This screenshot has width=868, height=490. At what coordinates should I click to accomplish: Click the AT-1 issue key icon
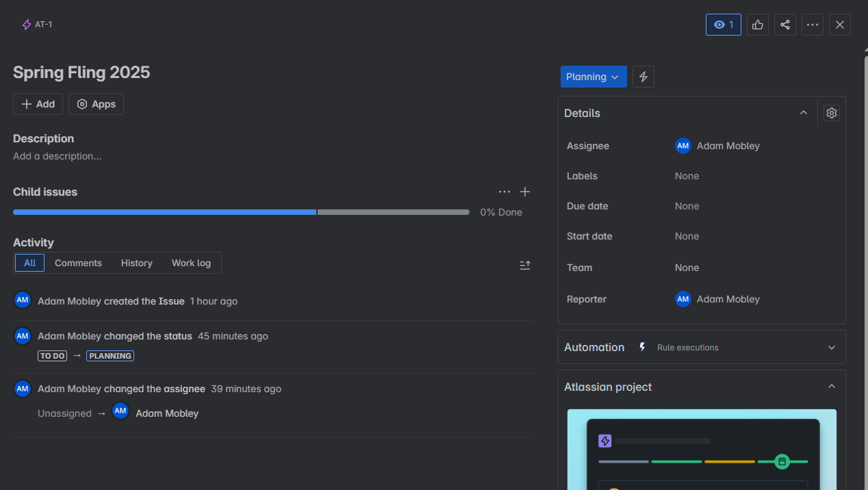[x=27, y=25]
